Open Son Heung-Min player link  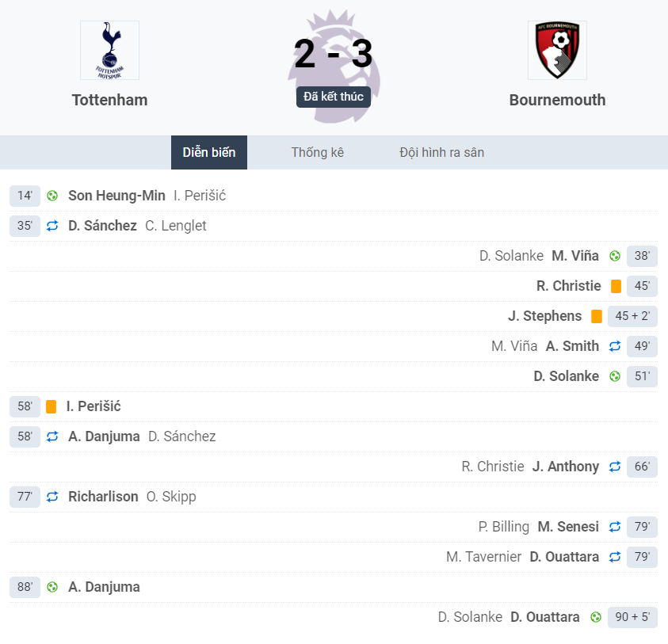(116, 196)
